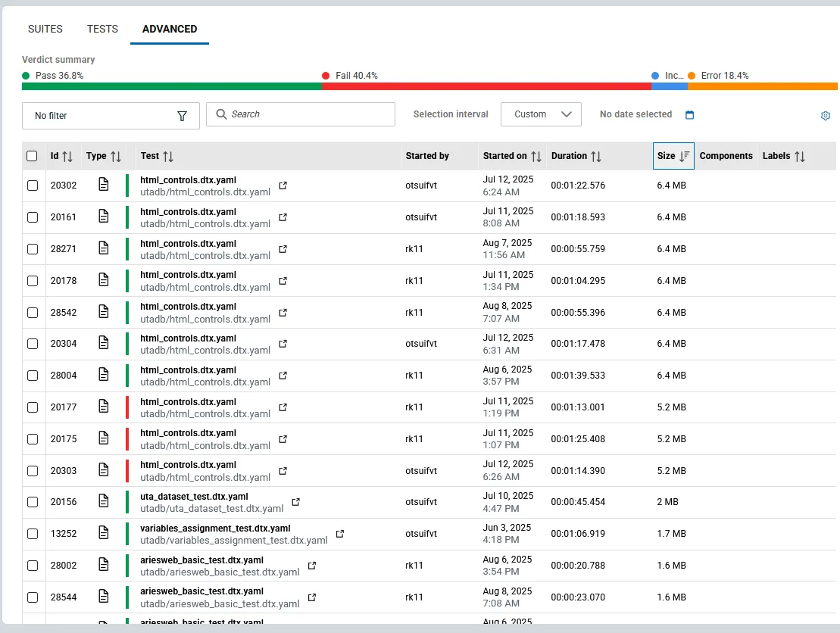Open external link for test 20161 html_controls

tap(283, 217)
